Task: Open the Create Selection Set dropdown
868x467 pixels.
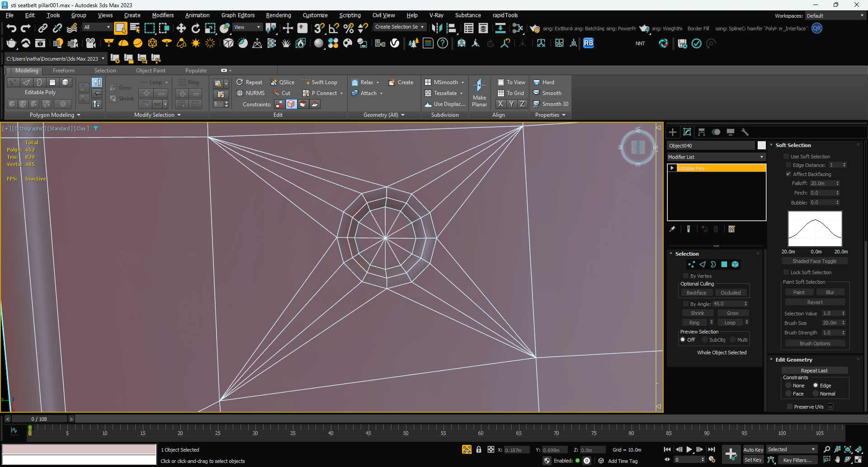Action: click(400, 27)
